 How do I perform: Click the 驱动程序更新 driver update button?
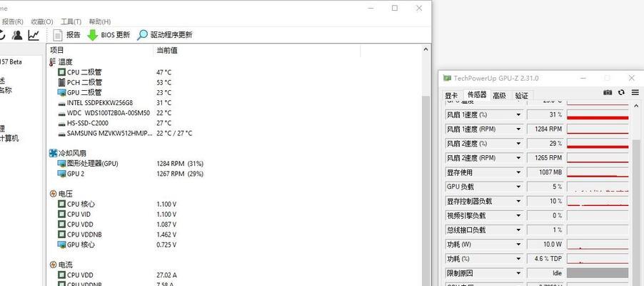165,35
